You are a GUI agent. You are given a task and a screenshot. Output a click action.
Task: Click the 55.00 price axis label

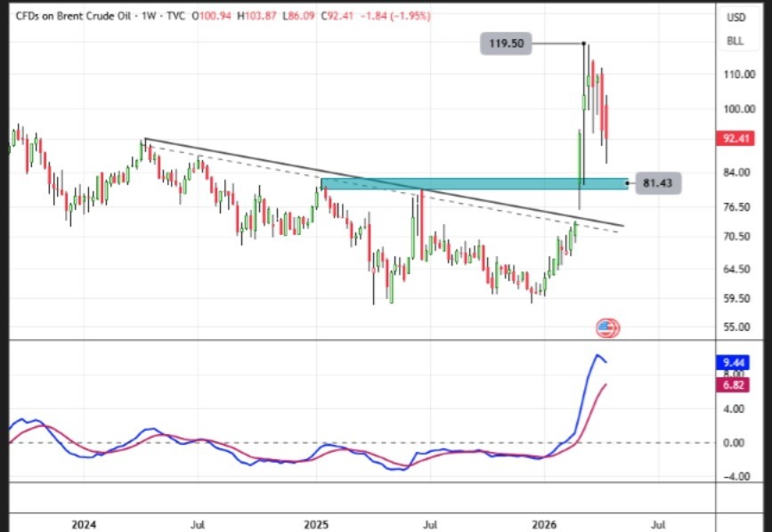click(735, 327)
